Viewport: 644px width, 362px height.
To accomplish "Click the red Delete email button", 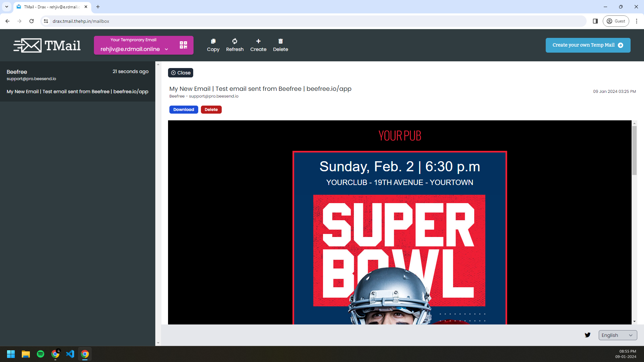I will coord(211,110).
